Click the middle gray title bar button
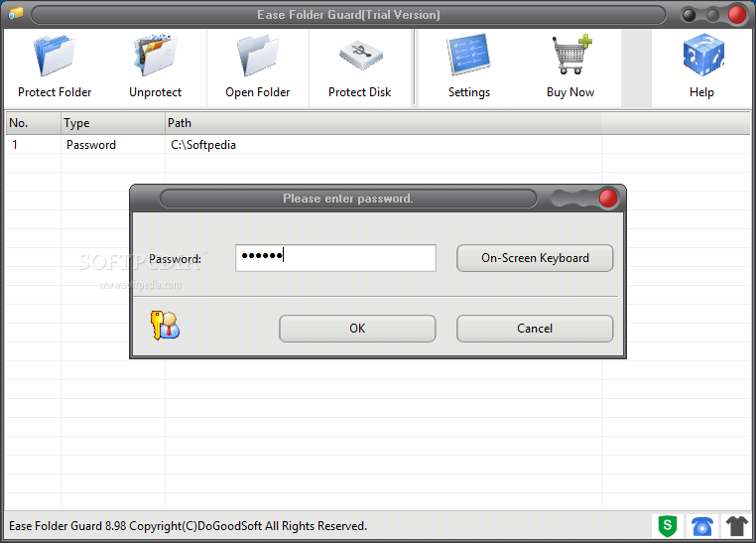Viewport: 756px width, 543px height. tap(712, 16)
